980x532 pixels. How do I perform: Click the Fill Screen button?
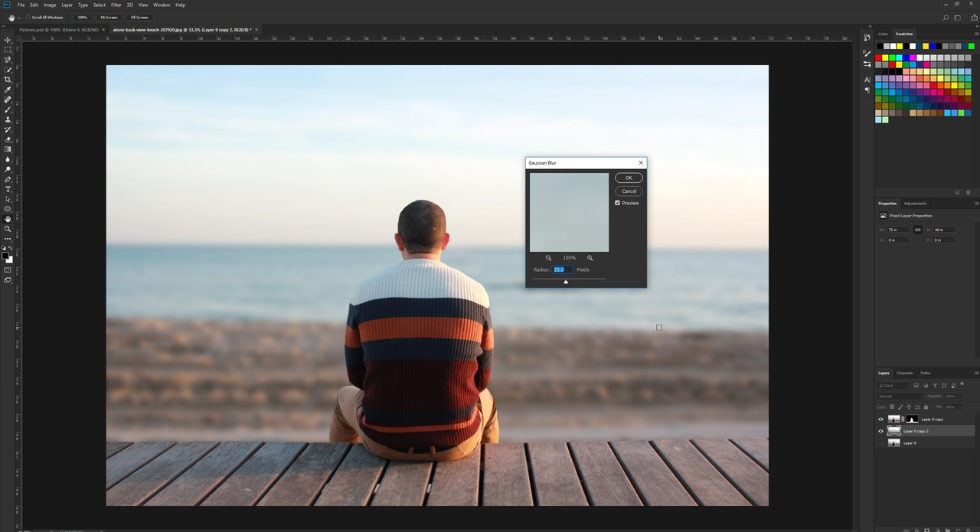[x=139, y=17]
